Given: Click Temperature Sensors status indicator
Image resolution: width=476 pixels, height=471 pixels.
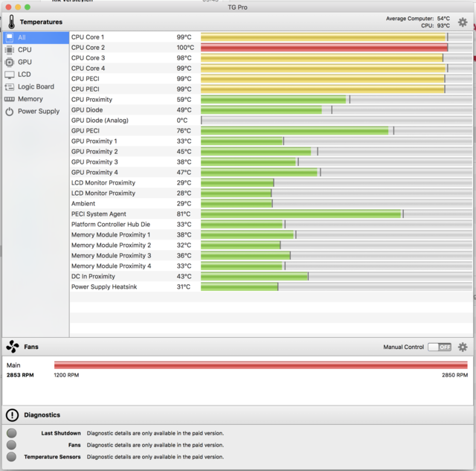Looking at the screenshot, I should (x=12, y=457).
